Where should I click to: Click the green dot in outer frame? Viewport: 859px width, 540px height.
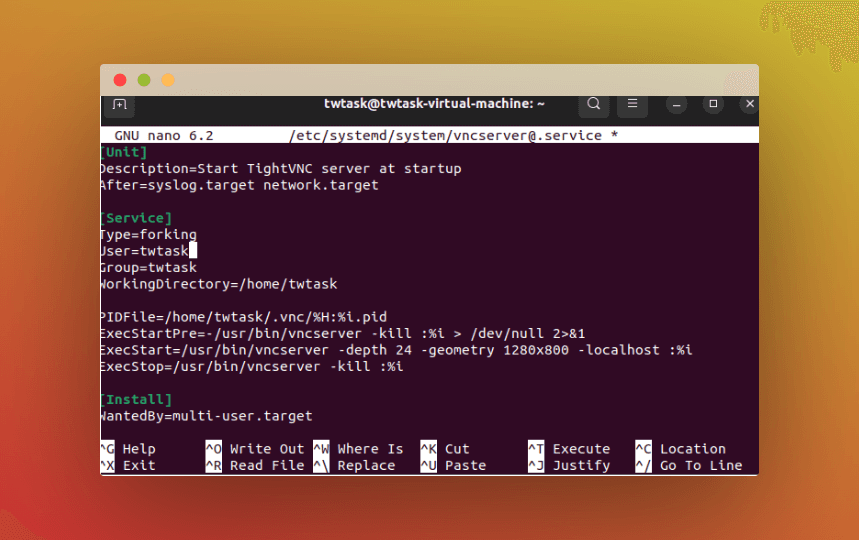tap(144, 80)
